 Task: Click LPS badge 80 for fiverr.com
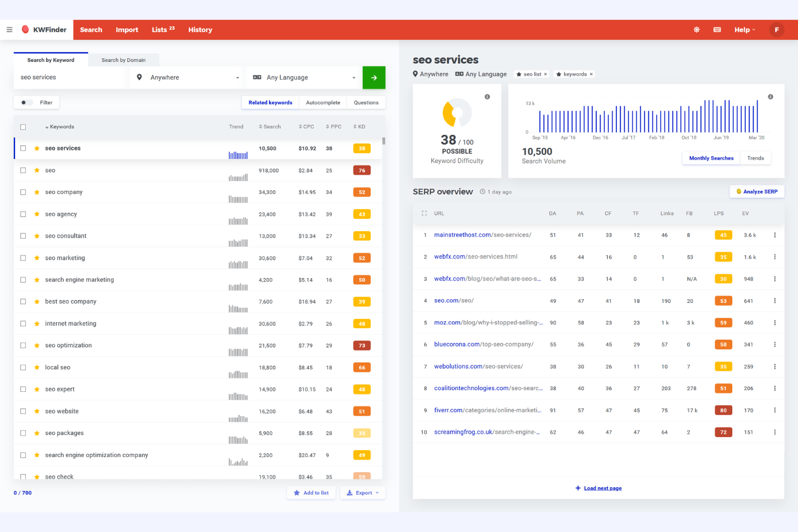pyautogui.click(x=723, y=410)
